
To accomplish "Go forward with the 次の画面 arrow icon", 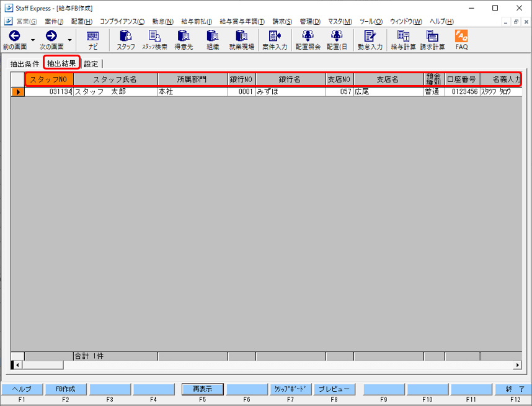I will tap(51, 36).
